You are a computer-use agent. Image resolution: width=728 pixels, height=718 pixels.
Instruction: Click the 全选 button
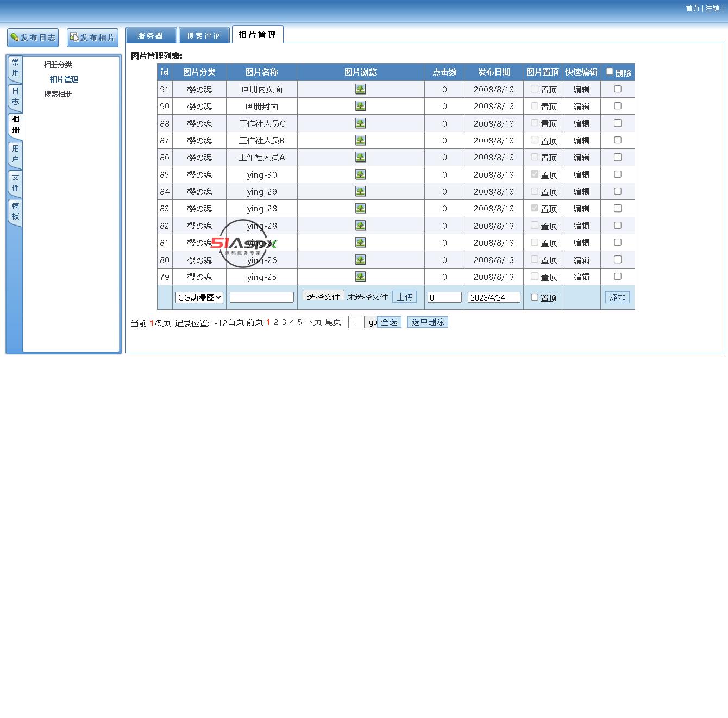[x=389, y=322]
